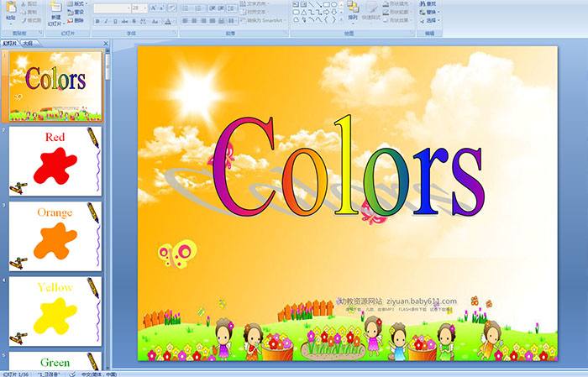This screenshot has width=588, height=377.
Task: Switch to the Slides tab in pane
Action: coord(10,44)
